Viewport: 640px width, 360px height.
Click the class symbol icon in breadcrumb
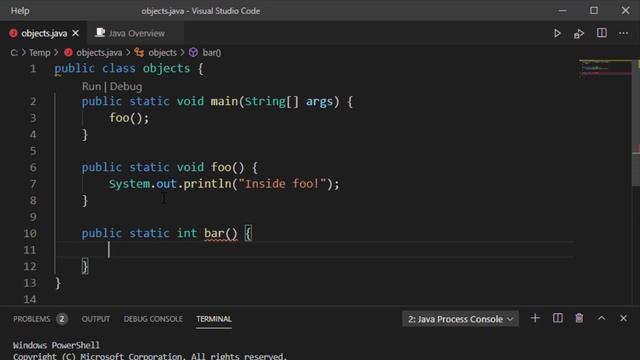(x=139, y=52)
